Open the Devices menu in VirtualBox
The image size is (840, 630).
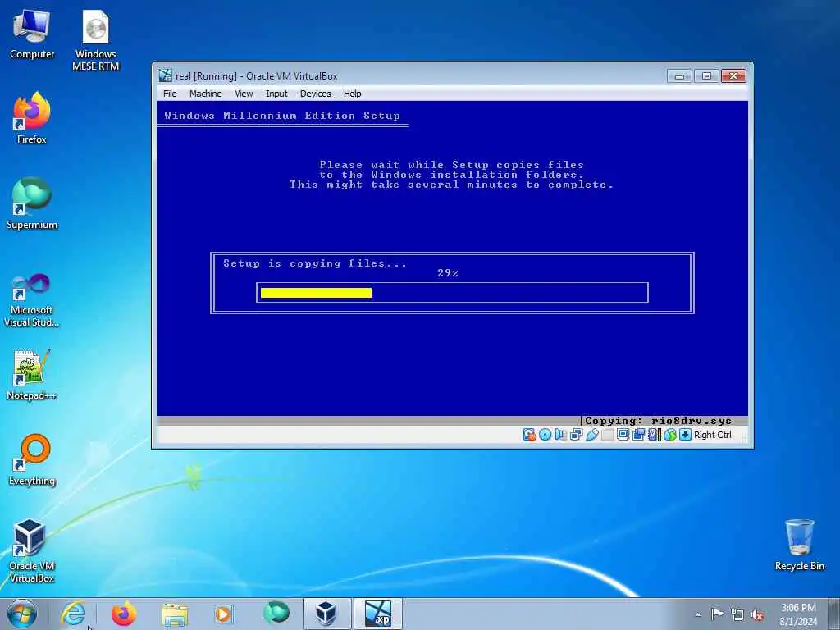click(x=316, y=94)
